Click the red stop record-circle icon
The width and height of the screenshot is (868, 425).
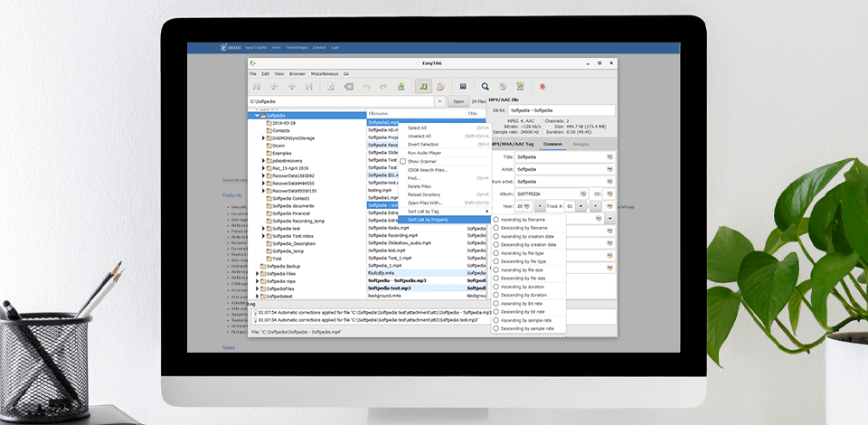click(542, 86)
